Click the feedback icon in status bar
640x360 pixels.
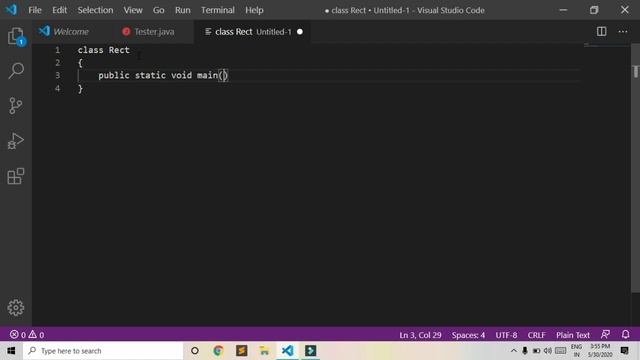[x=605, y=335]
